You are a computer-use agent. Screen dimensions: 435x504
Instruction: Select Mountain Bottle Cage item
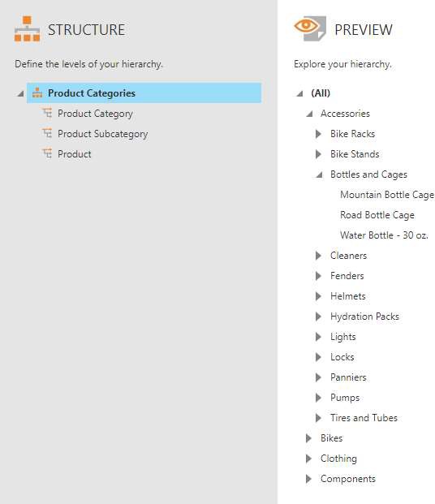[387, 195]
